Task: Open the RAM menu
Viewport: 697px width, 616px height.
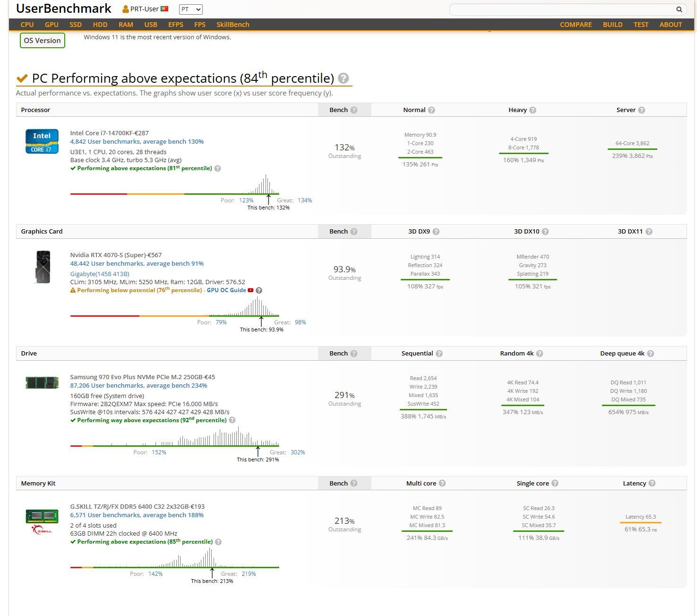Action: (x=126, y=25)
